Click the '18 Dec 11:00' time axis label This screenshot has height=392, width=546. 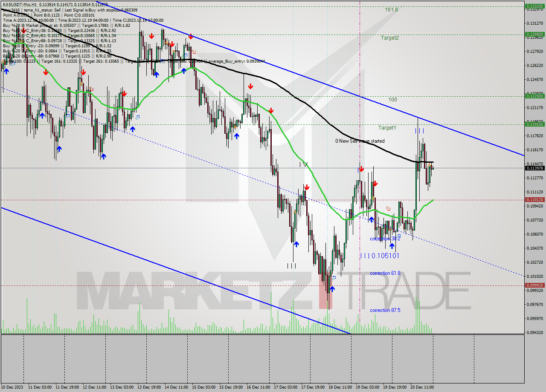point(340,387)
